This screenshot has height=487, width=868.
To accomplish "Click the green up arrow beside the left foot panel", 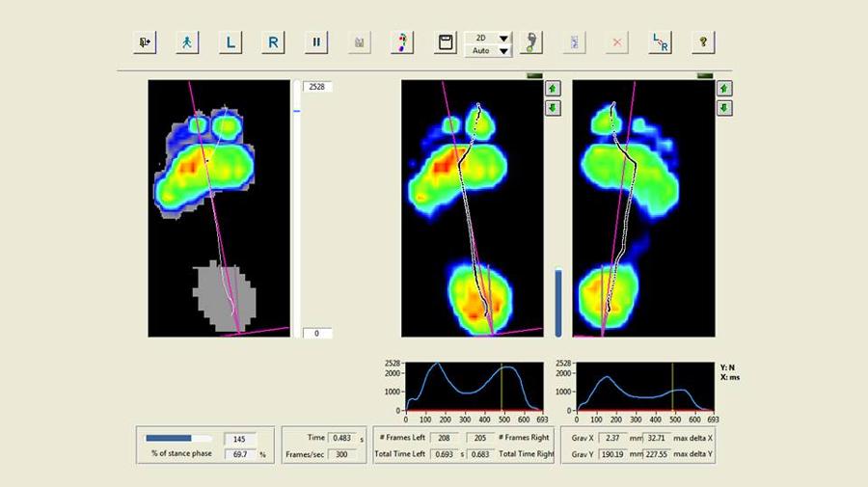I will (x=553, y=89).
